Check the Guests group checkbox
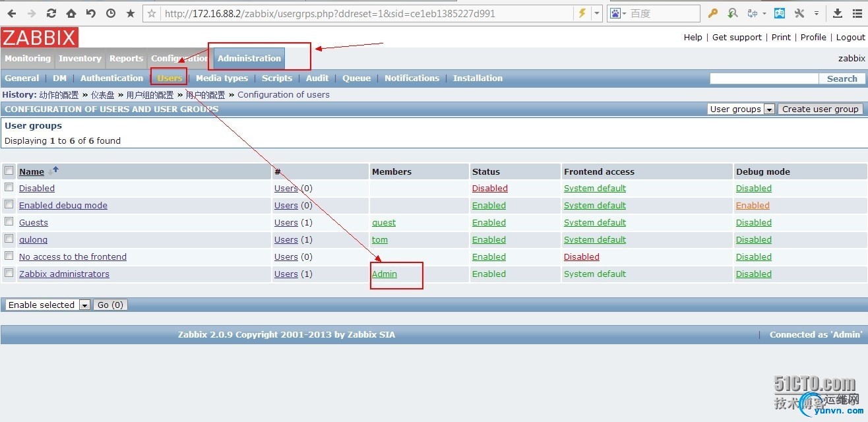The image size is (868, 422). click(9, 222)
